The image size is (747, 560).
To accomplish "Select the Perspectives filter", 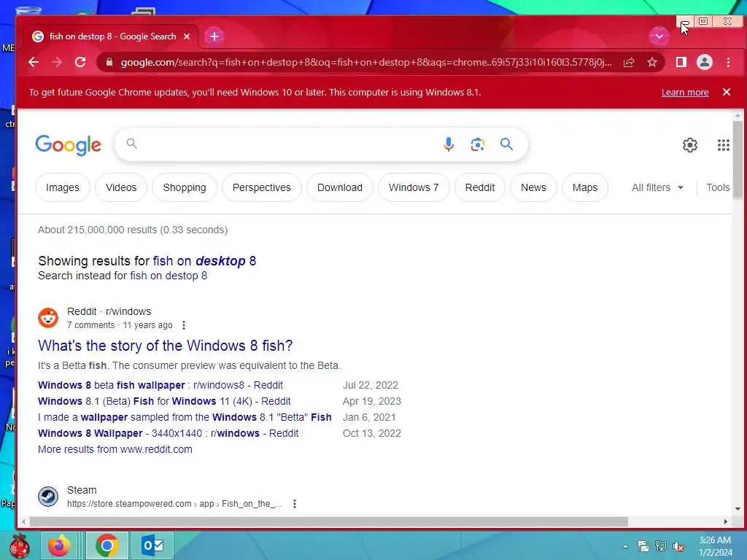I will 262,187.
